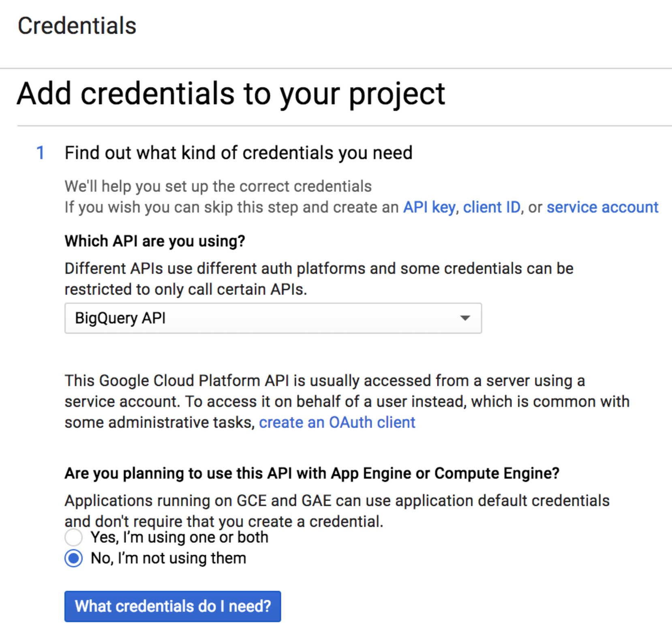Open the client ID link
This screenshot has width=672, height=642.
pos(491,207)
